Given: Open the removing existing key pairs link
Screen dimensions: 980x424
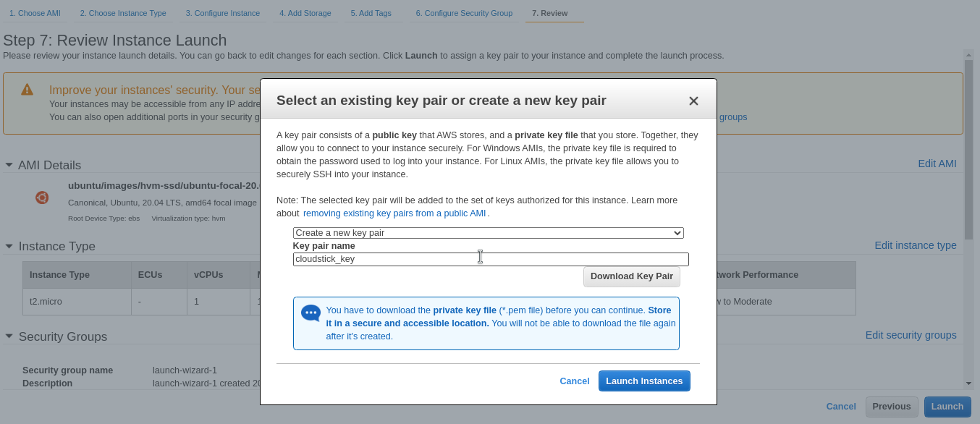Looking at the screenshot, I should [x=394, y=213].
